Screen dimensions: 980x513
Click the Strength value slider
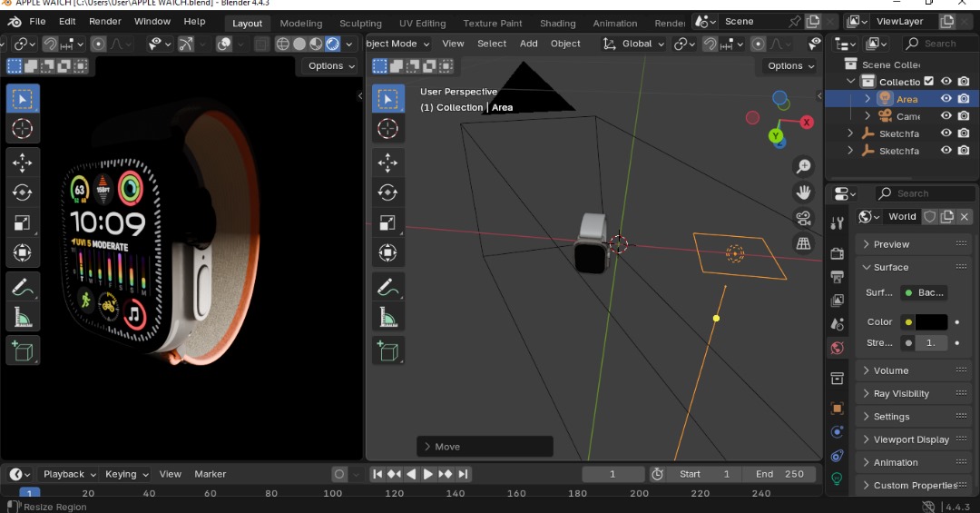pyautogui.click(x=931, y=343)
